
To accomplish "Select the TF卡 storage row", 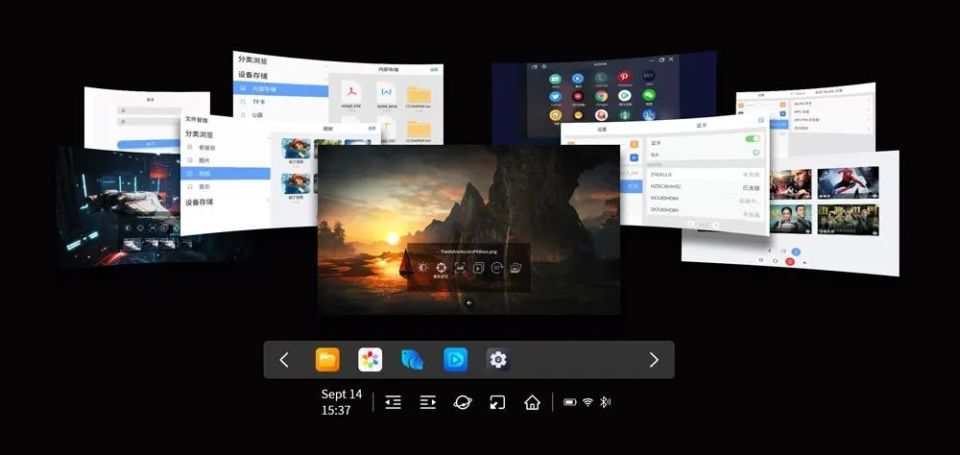I will pos(281,102).
